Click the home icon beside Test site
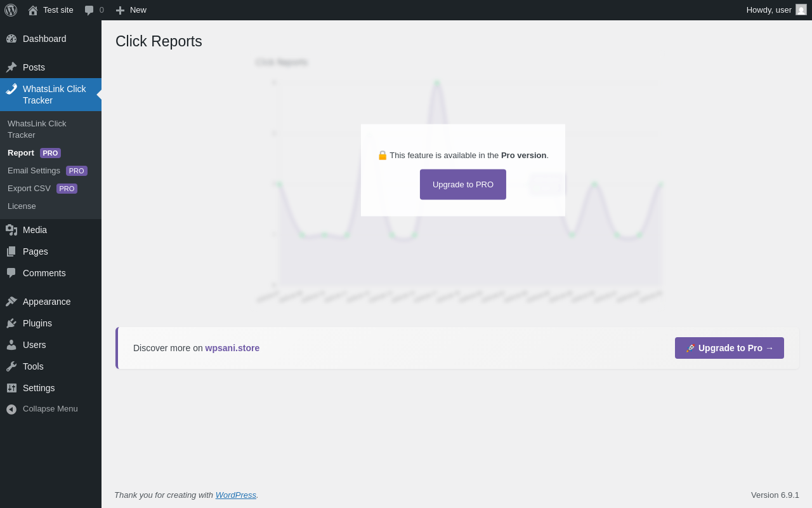The height and width of the screenshot is (508, 812). point(33,10)
